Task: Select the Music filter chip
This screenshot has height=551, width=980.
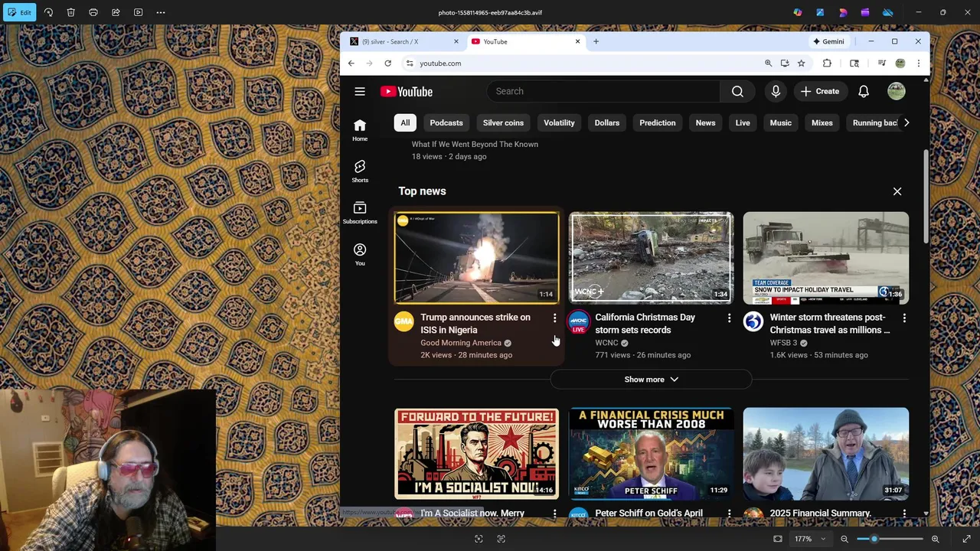Action: 780,123
